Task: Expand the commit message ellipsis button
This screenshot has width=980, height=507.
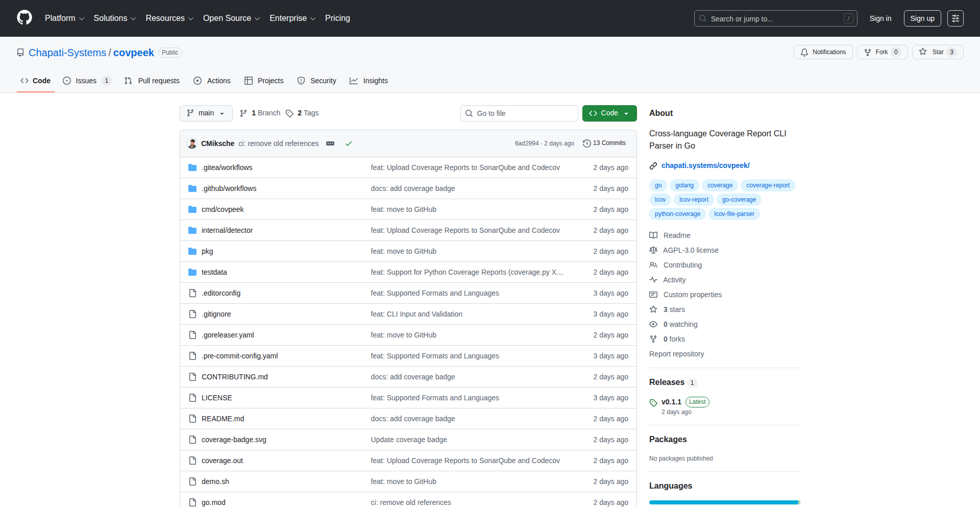Action: [330, 143]
